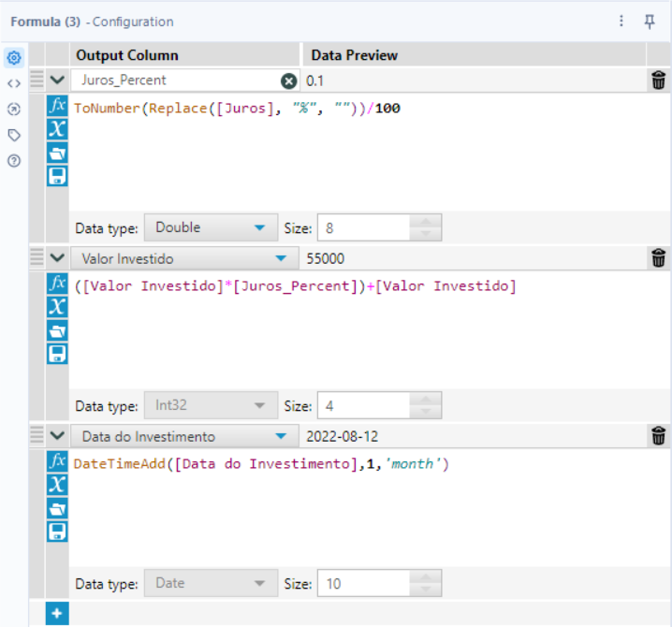The height and width of the screenshot is (627, 672).
Task: Open the Navigation arrow icon in sidebar
Action: pos(14,109)
